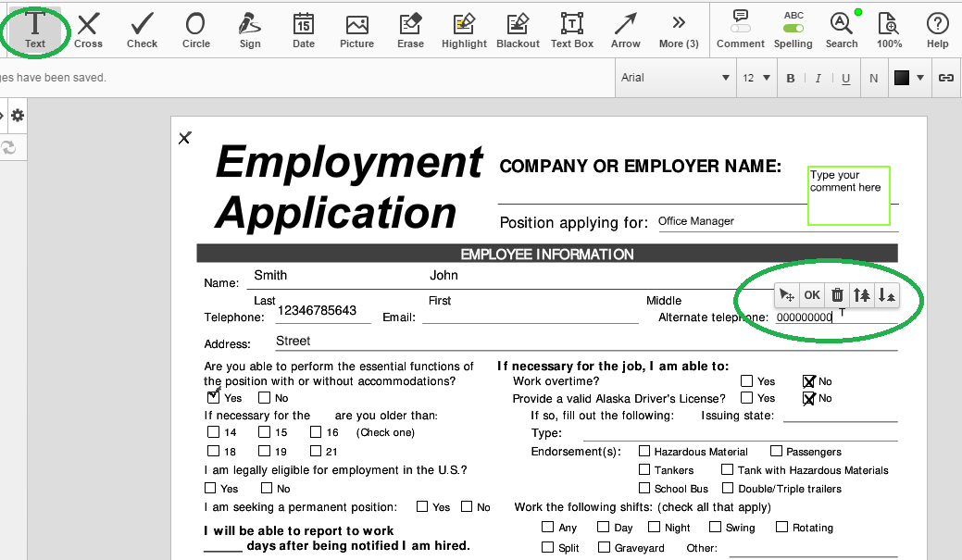Image resolution: width=962 pixels, height=560 pixels.
Task: Check No for essential functions question
Action: pos(265,397)
